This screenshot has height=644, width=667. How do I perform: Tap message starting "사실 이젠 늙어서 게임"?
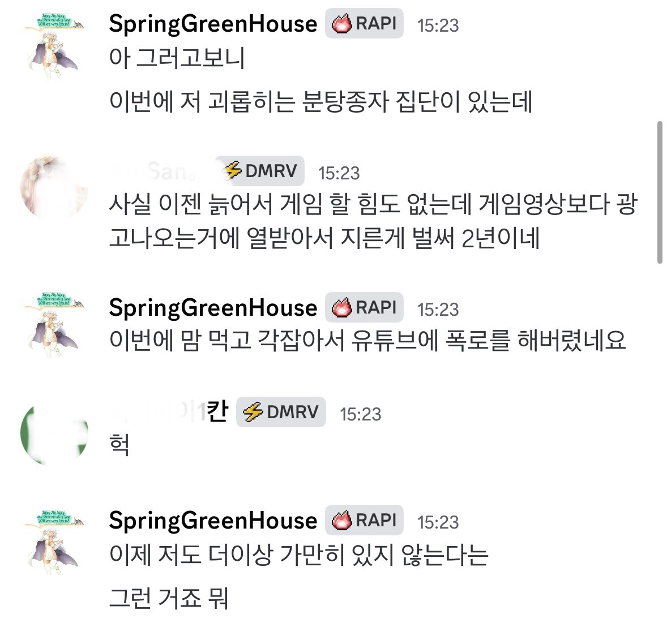tap(372, 221)
